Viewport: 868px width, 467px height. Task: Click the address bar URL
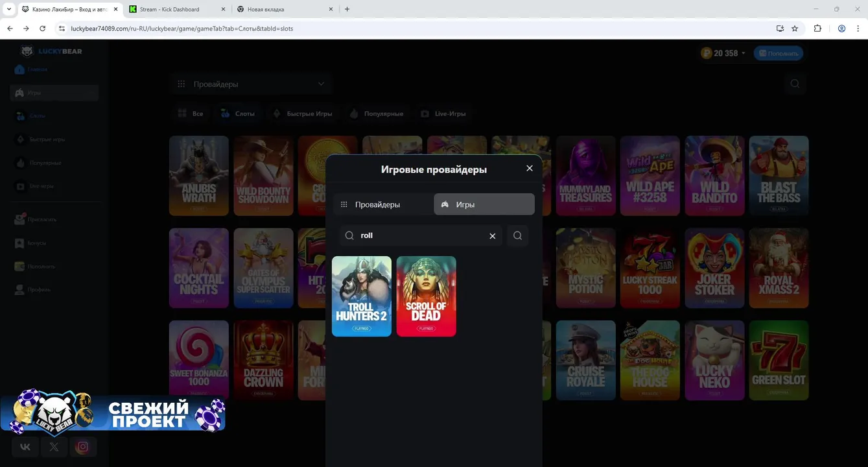(x=182, y=29)
